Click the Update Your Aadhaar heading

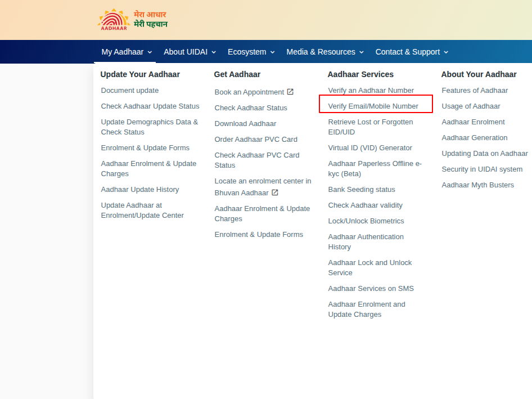coord(140,74)
